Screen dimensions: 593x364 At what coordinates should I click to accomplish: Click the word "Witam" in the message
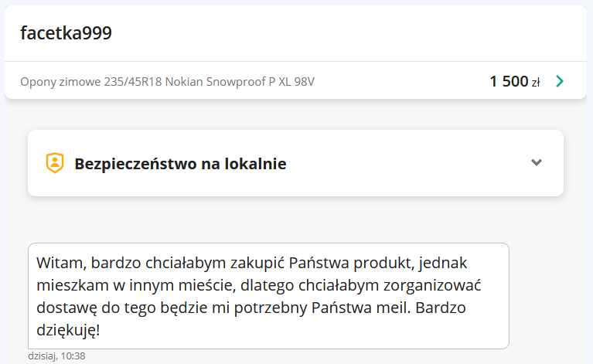56,263
